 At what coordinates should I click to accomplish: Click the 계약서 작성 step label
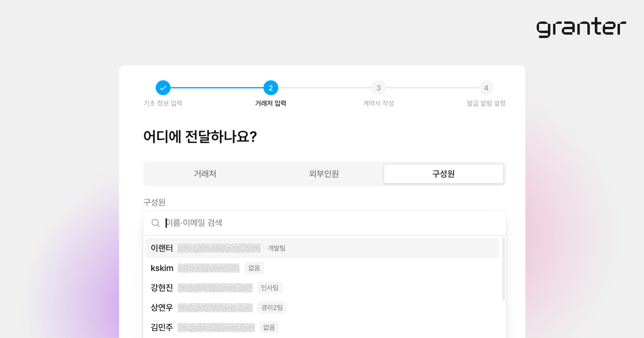(x=378, y=103)
